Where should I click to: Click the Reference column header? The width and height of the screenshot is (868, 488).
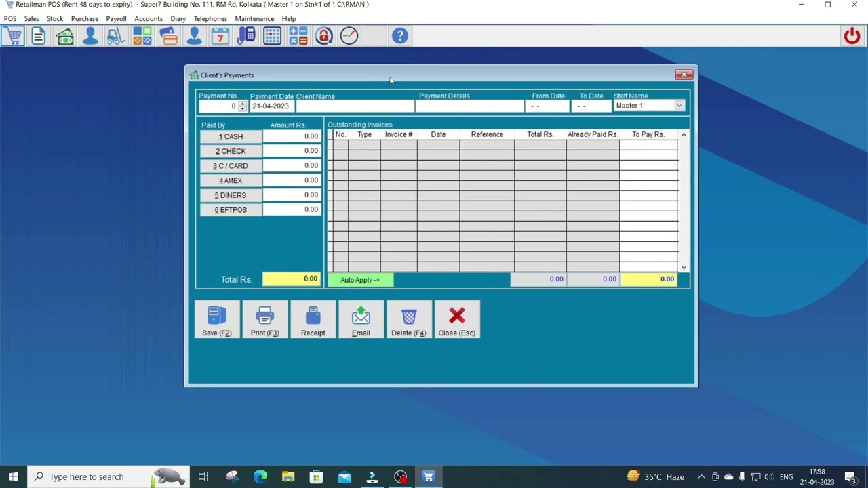pyautogui.click(x=487, y=134)
